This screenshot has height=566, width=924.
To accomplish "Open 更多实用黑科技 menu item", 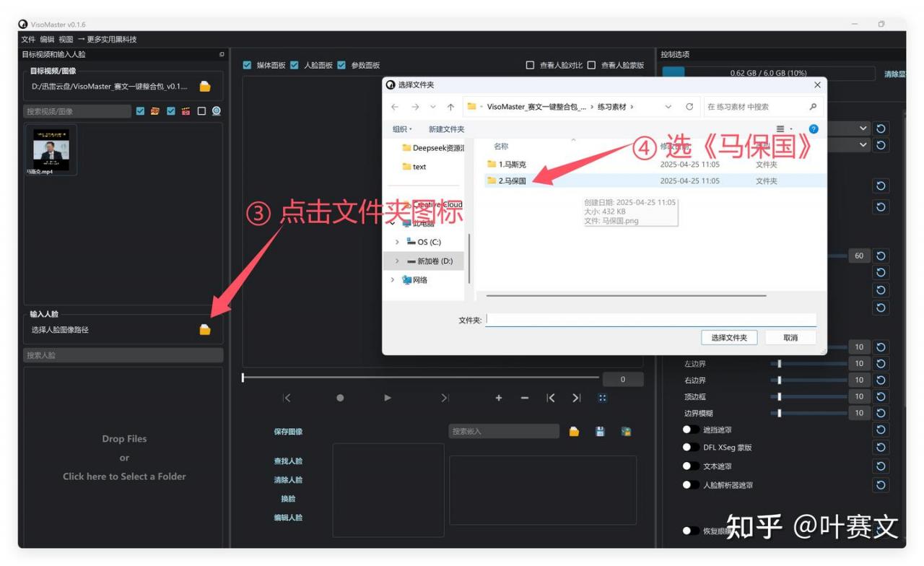I will (108, 40).
